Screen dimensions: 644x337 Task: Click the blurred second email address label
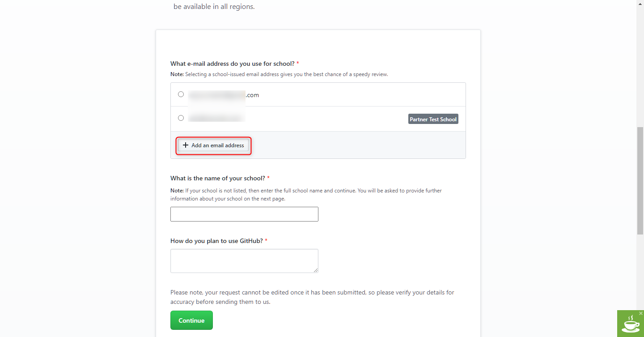[x=216, y=118]
